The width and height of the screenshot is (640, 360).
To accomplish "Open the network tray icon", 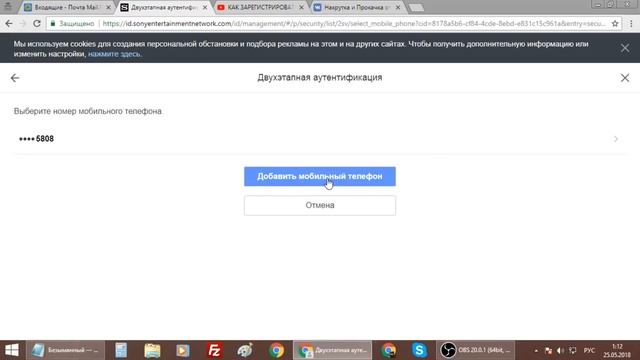I will click(573, 351).
